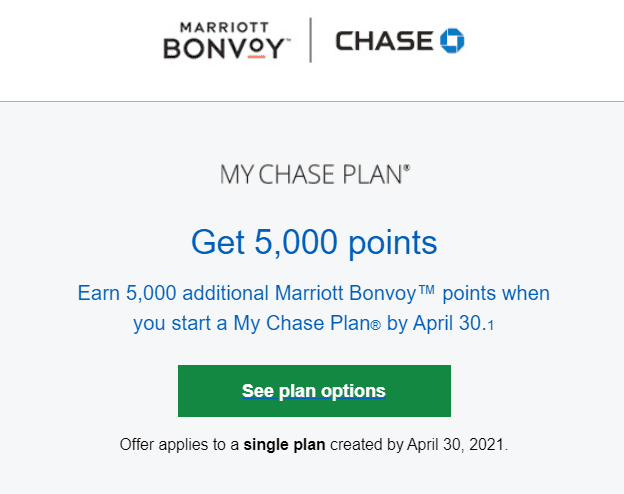This screenshot has height=494, width=624.
Task: Click the April 30, 2021 date in the offer note
Action: pyautogui.click(x=456, y=445)
